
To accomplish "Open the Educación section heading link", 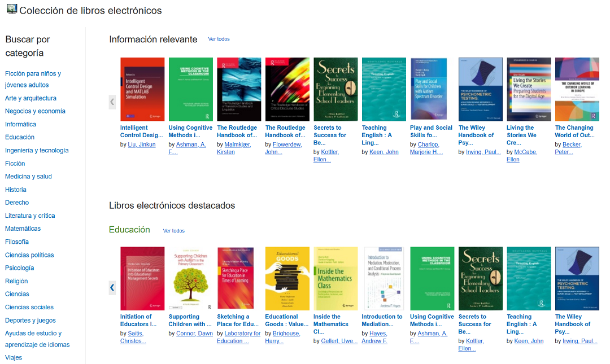I will 129,230.
